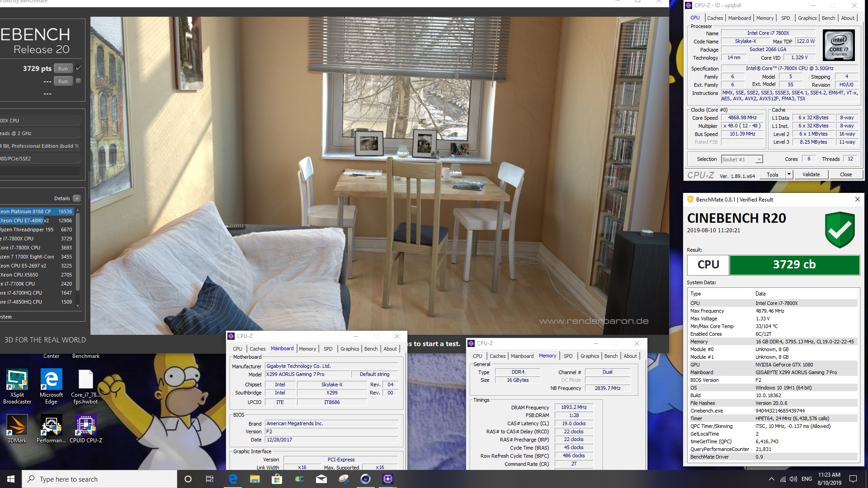Switch to CPU tab in the Memory CPU-Z window

pos(477,356)
